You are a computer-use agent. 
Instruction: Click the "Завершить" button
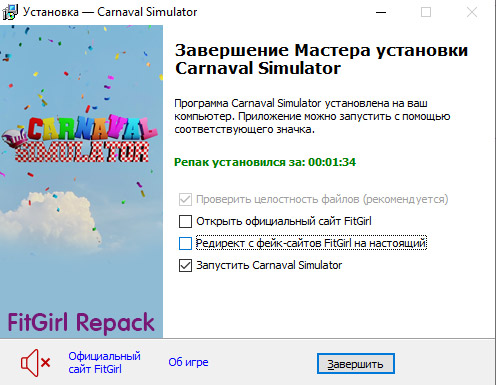coord(356,364)
